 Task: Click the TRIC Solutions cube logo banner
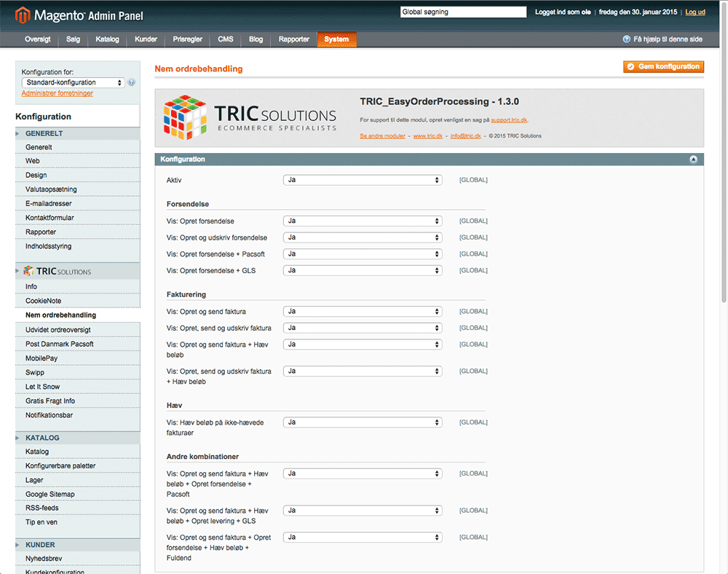click(249, 117)
